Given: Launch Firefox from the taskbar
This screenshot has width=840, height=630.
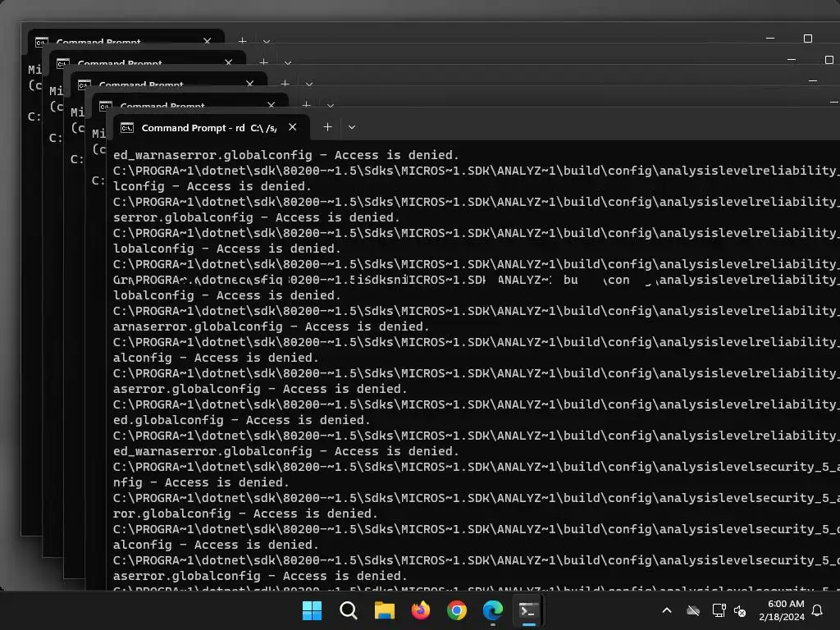Looking at the screenshot, I should point(421,610).
